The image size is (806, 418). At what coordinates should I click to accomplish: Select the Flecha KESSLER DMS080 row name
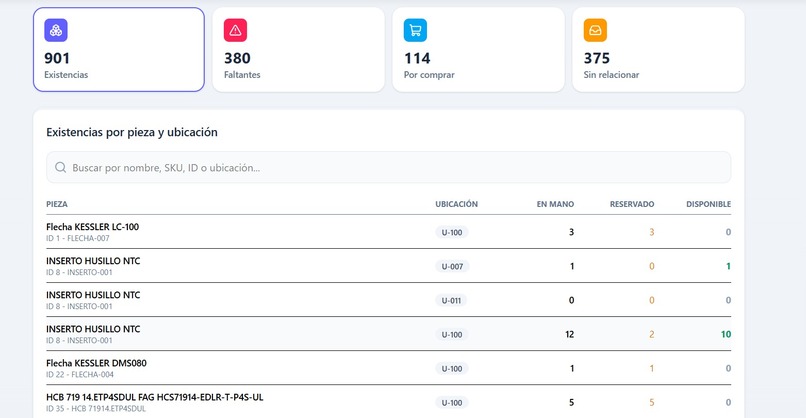coord(96,363)
